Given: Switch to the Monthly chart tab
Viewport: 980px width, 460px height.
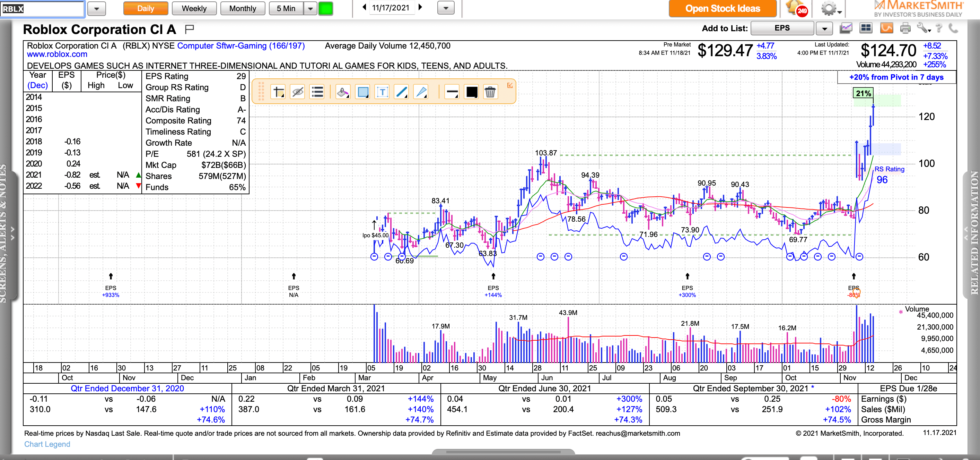Looking at the screenshot, I should [x=242, y=8].
